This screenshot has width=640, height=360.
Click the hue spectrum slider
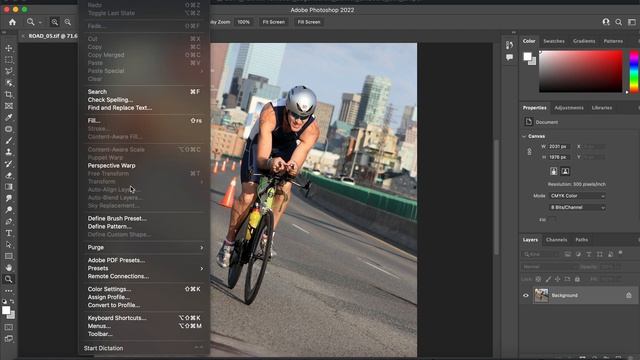(x=634, y=71)
